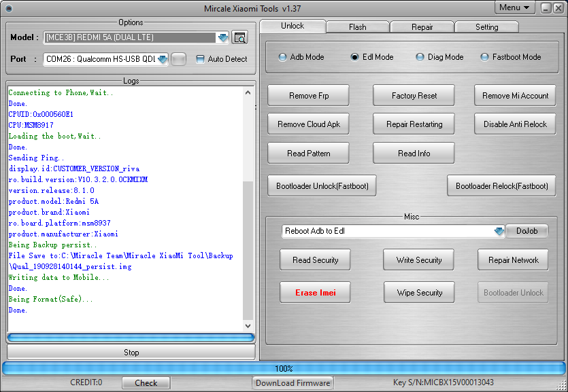The width and height of the screenshot is (568, 392).
Task: Select the Fastboot Mode radio button
Action: tap(484, 57)
